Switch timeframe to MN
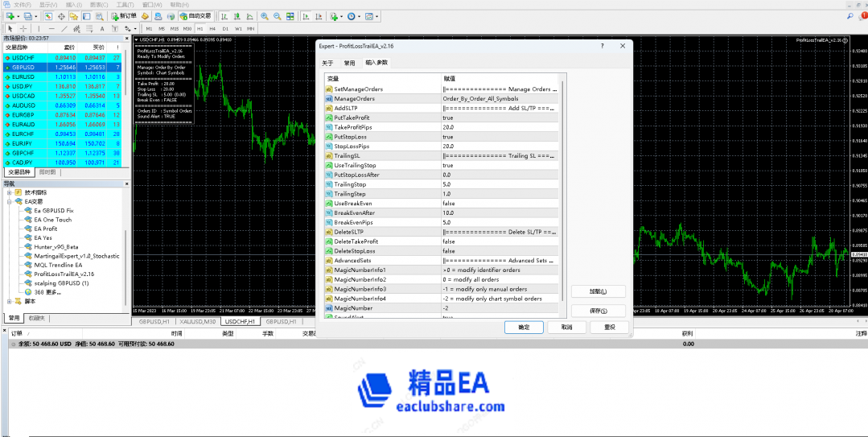Viewport: 868px width, 437px height. click(x=251, y=28)
